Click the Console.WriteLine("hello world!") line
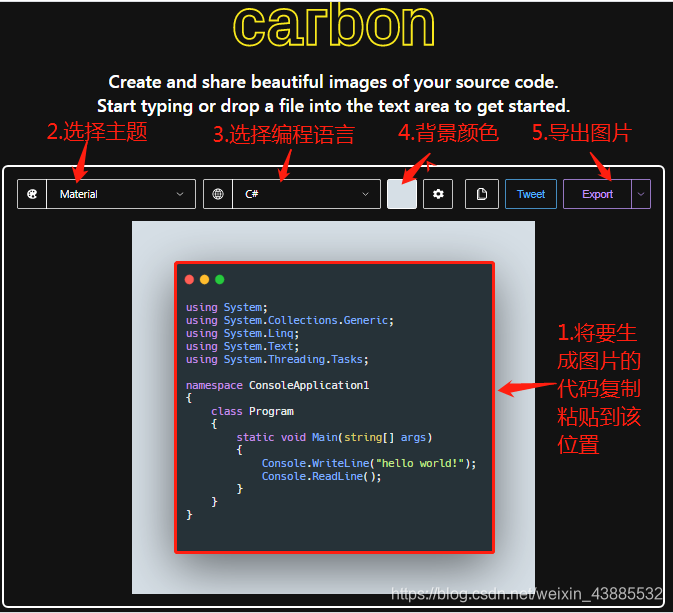673x613 pixels. 369,463
